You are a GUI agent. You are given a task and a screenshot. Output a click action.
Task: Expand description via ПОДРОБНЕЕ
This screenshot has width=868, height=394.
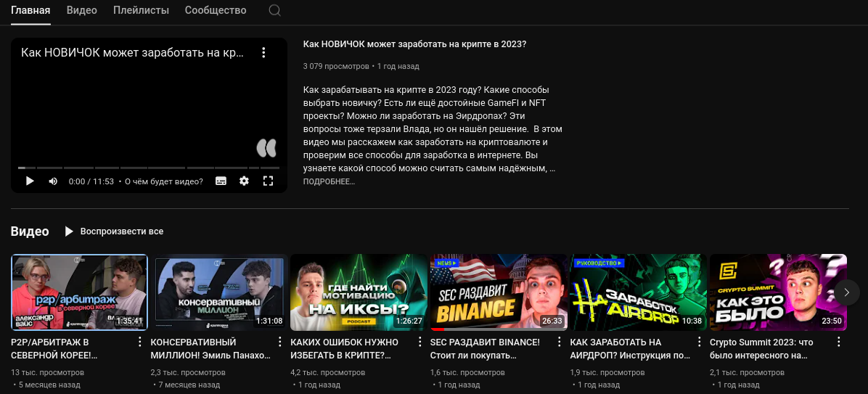[329, 181]
